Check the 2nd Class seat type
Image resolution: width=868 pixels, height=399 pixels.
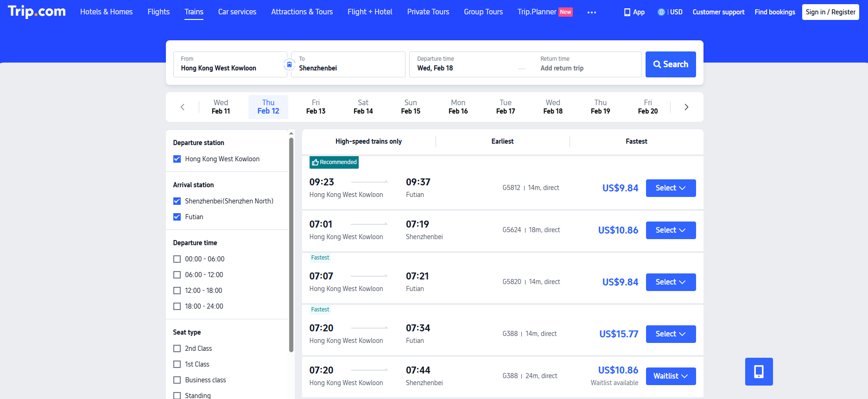177,348
